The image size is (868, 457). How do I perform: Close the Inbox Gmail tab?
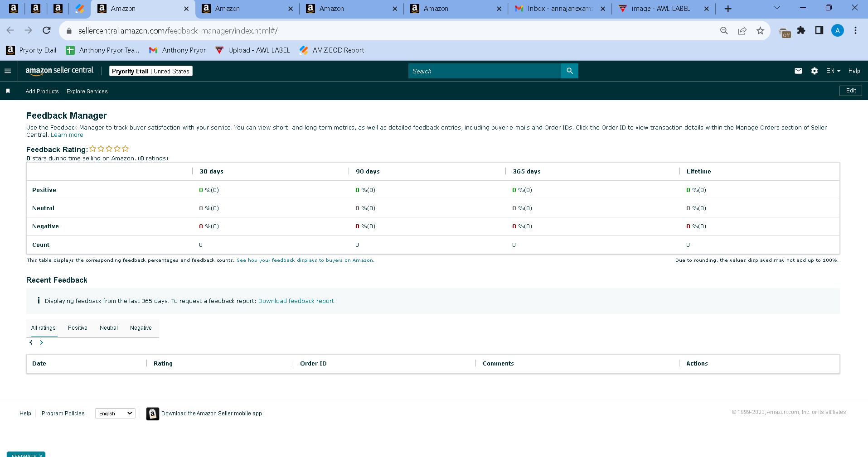[603, 9]
